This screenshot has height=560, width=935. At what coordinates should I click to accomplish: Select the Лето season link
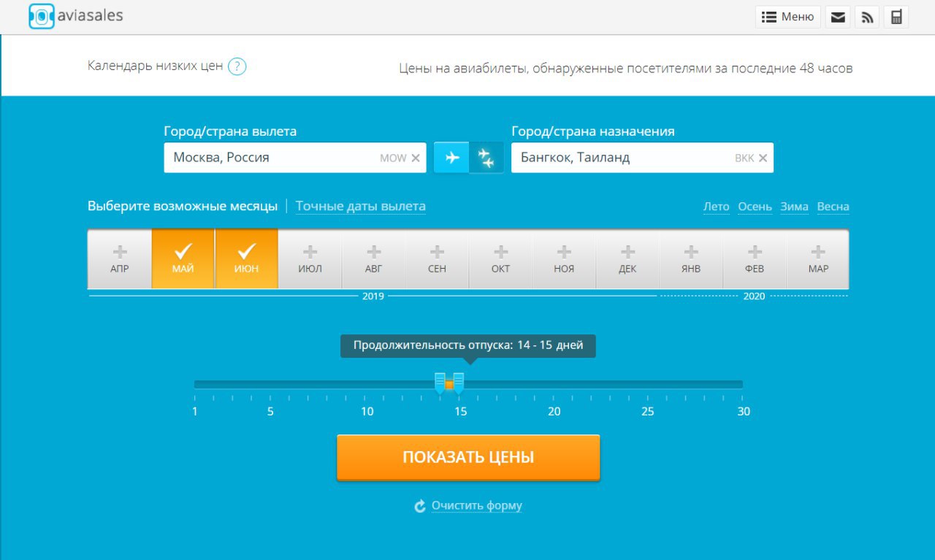(717, 207)
